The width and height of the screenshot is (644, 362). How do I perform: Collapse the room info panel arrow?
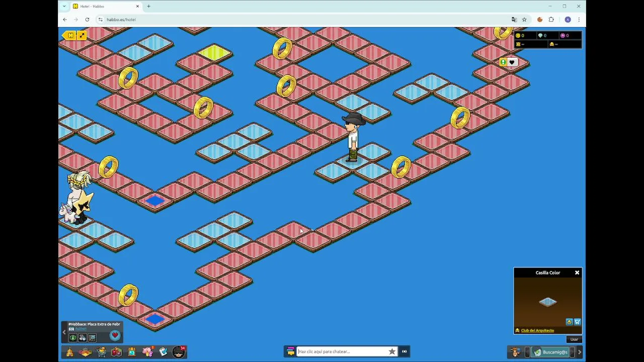click(x=64, y=332)
